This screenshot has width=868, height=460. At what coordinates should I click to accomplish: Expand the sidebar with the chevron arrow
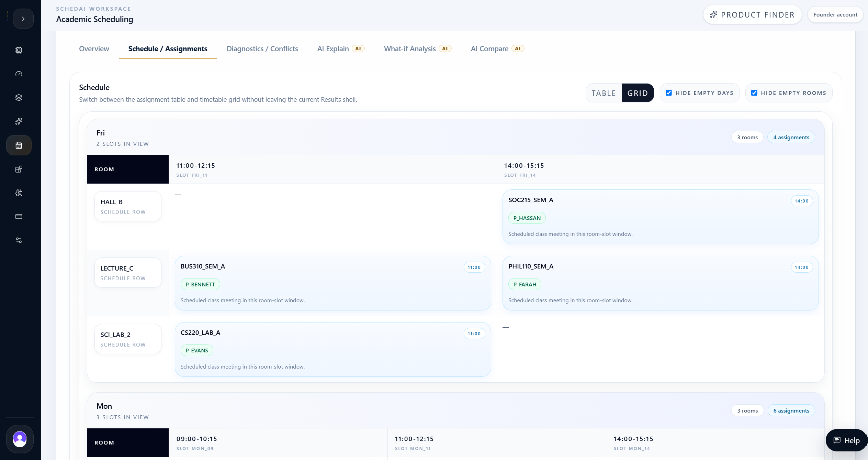pos(23,19)
